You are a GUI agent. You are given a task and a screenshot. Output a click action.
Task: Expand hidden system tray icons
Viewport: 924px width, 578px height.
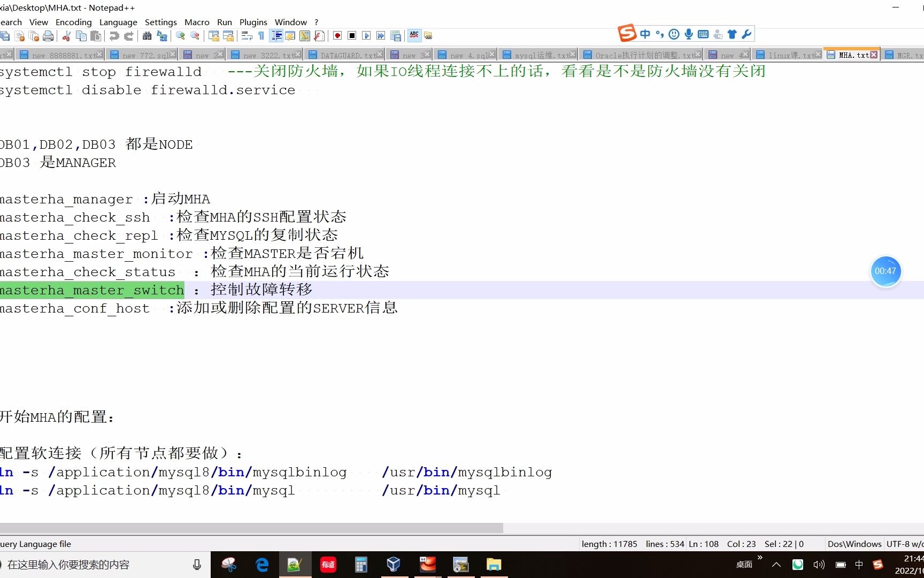[776, 565]
